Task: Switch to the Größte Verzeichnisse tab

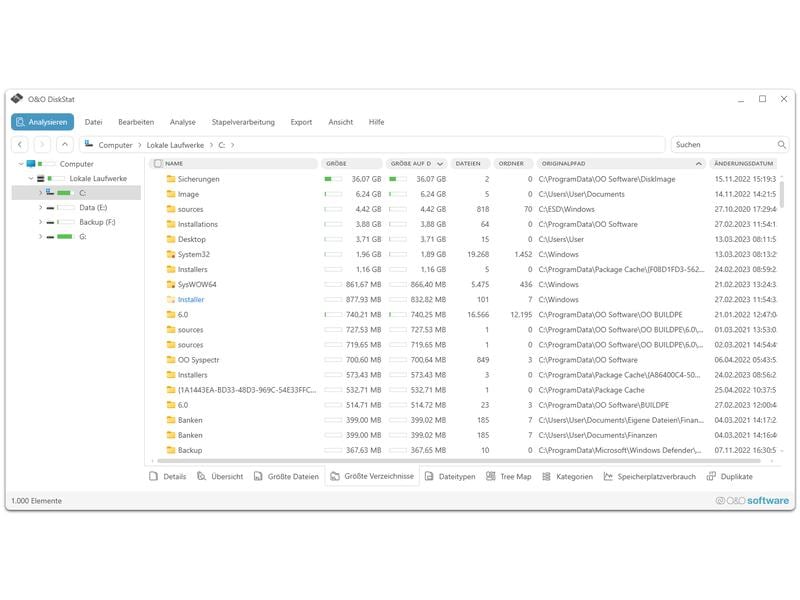Action: click(x=372, y=476)
